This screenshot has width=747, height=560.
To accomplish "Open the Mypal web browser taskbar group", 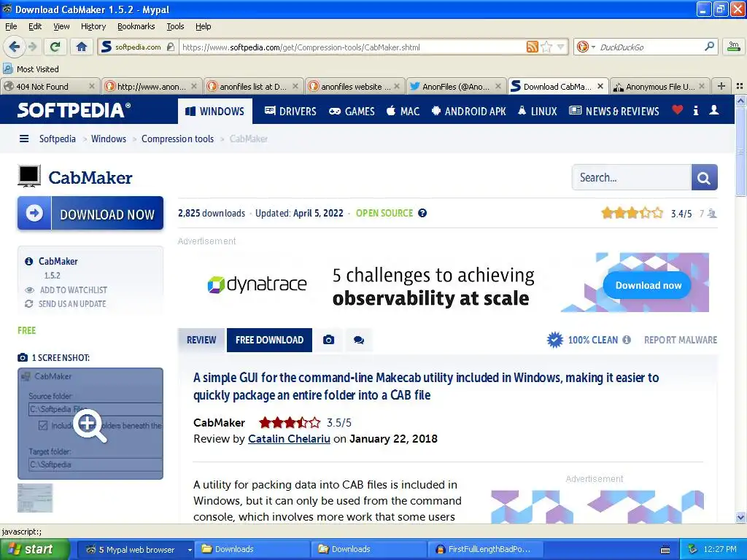I will 135,549.
